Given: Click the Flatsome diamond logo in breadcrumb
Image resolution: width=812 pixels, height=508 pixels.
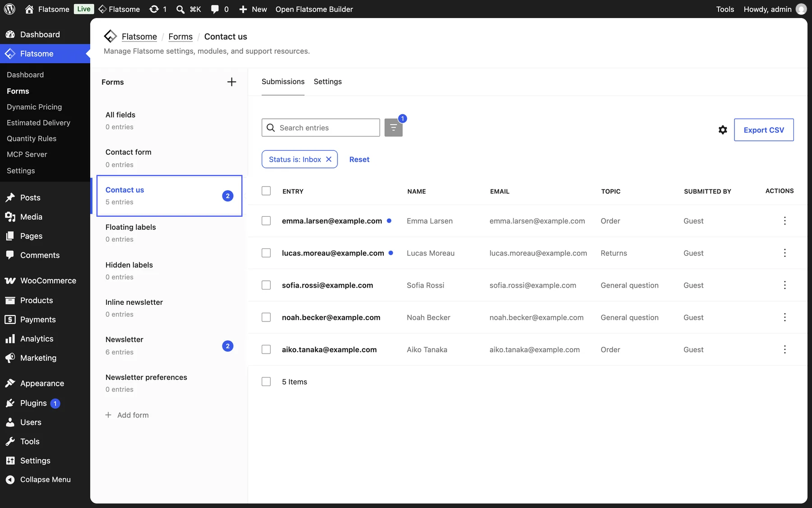Looking at the screenshot, I should [x=110, y=36].
